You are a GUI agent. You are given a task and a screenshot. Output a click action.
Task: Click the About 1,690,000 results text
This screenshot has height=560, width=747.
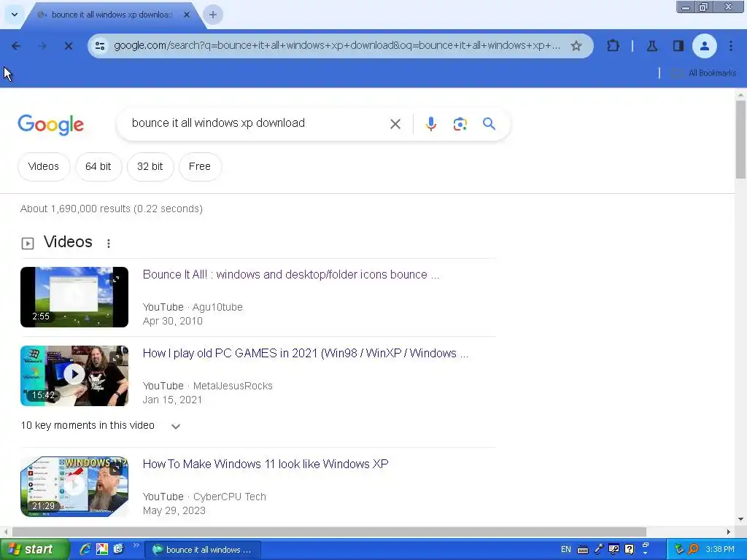point(112,209)
